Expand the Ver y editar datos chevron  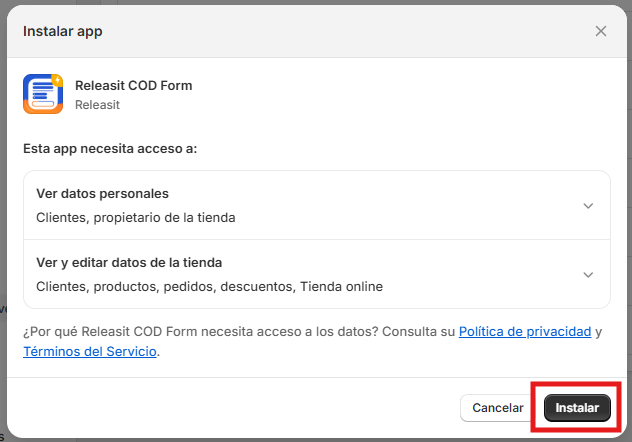588,275
